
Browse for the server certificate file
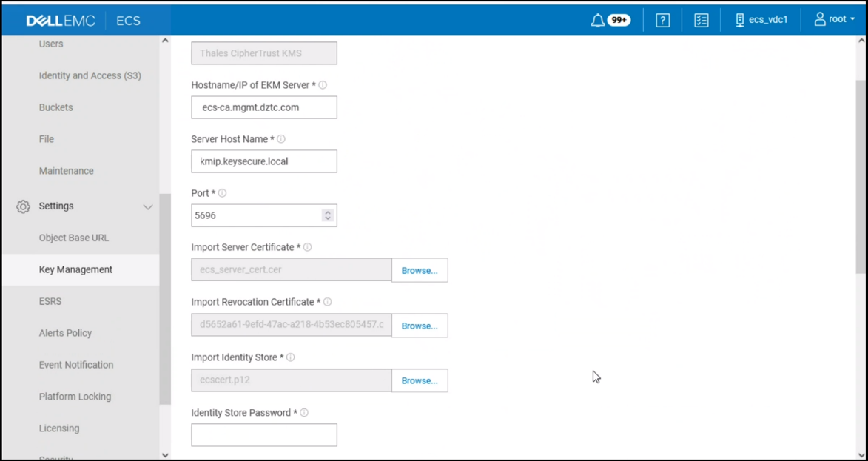[420, 271]
